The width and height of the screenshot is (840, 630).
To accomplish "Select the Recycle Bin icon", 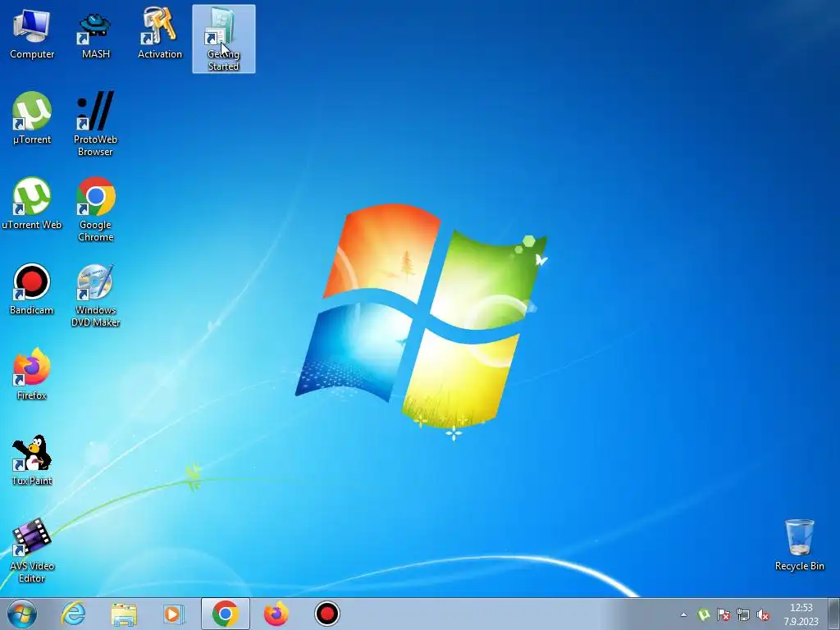I will pyautogui.click(x=799, y=546).
